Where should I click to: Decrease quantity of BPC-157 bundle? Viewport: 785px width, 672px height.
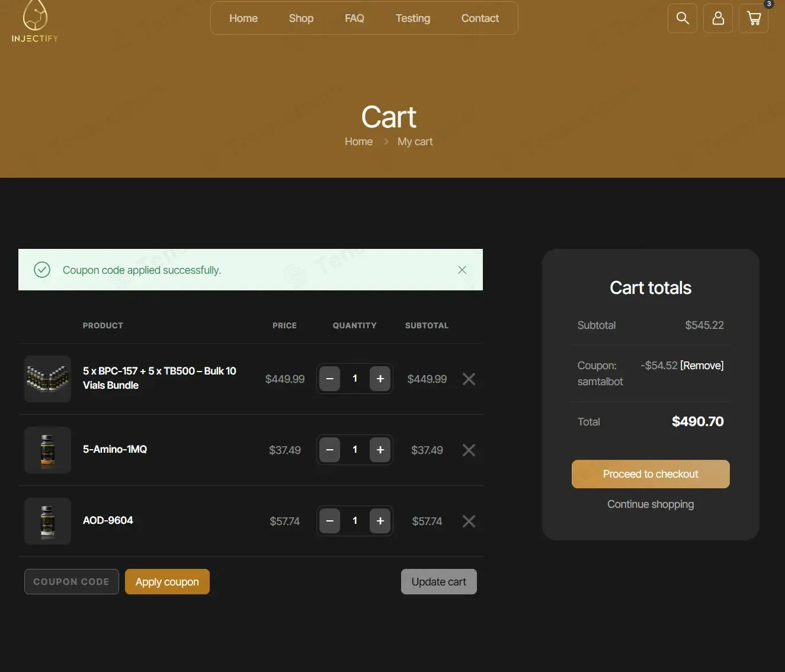pos(329,379)
